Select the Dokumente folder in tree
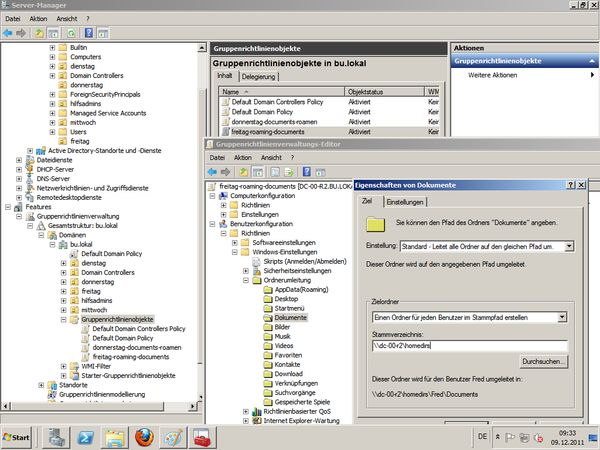 [x=291, y=317]
